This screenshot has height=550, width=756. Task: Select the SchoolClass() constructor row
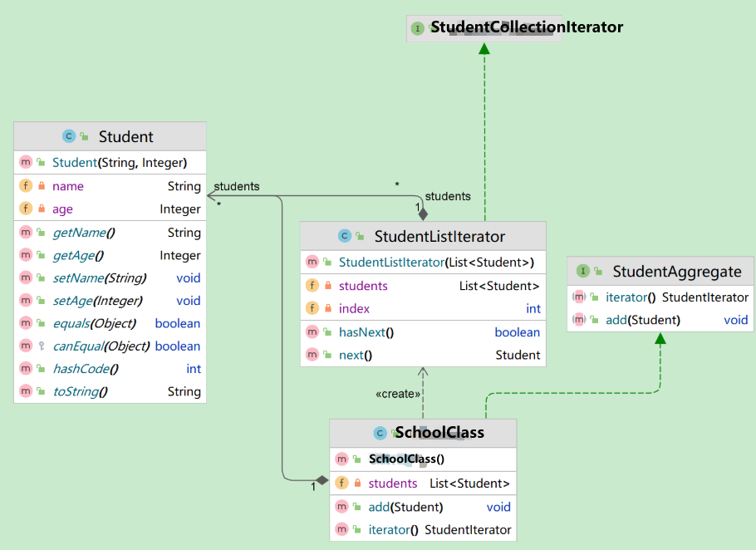click(x=407, y=459)
